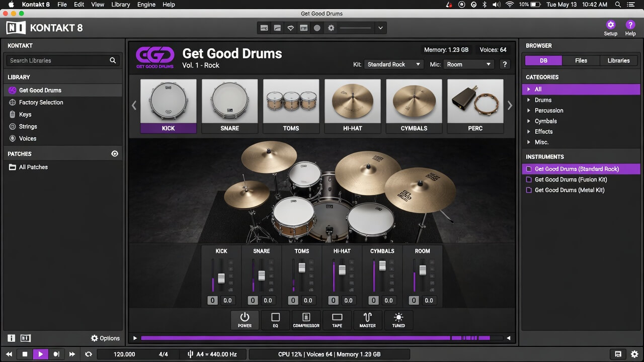Check the Get Good Drums (Standard Rock) checkbox
The height and width of the screenshot is (362, 644).
pos(528,169)
